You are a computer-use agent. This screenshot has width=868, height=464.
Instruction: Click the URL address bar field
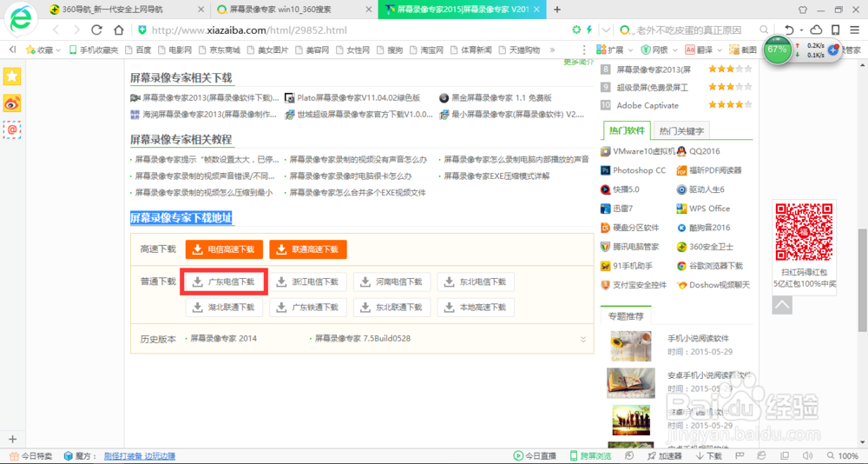tap(354, 30)
